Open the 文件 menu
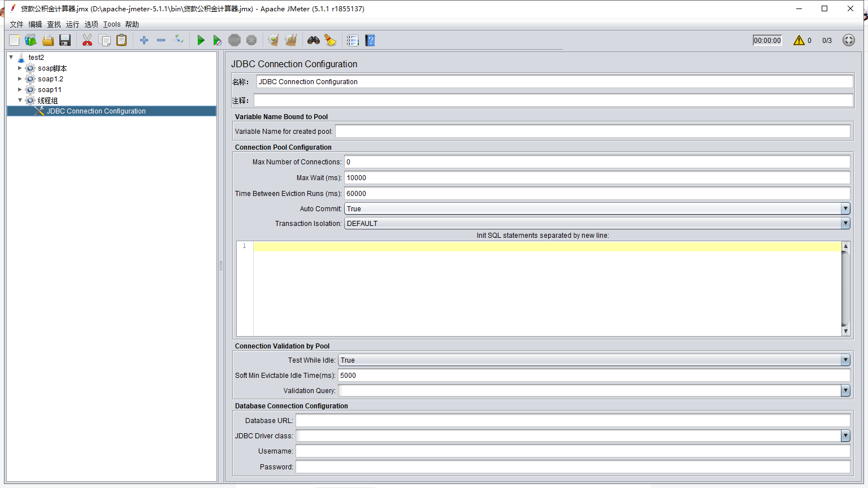Image resolution: width=868 pixels, height=488 pixels. pos(16,24)
